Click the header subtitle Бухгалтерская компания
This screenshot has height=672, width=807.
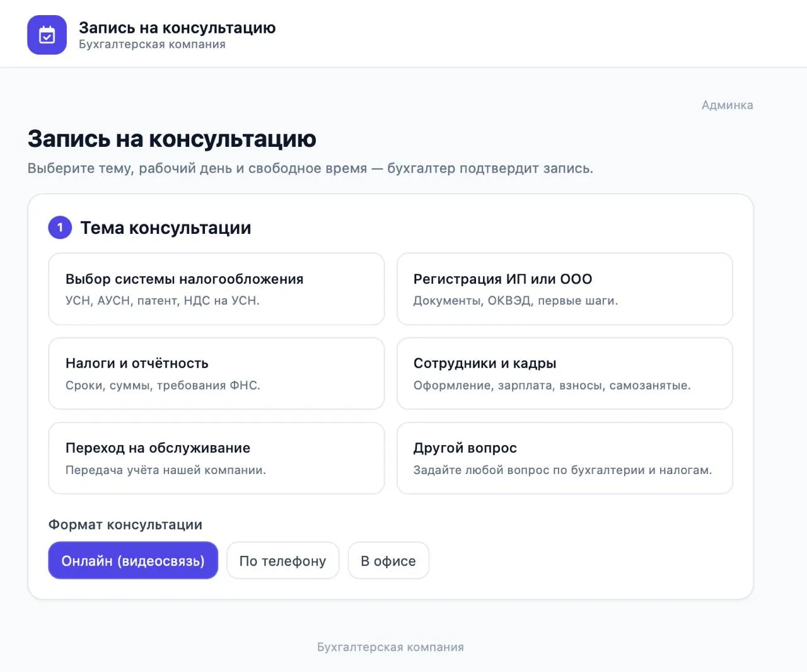tap(152, 44)
